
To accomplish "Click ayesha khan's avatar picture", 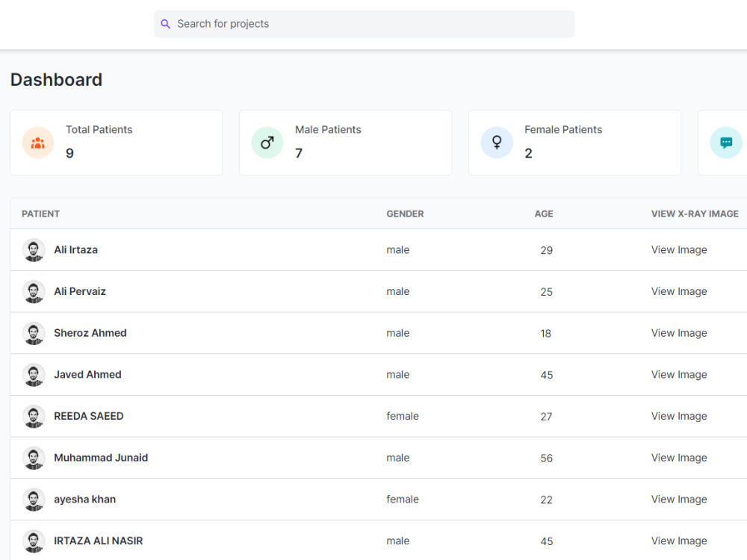I will coord(34,500).
